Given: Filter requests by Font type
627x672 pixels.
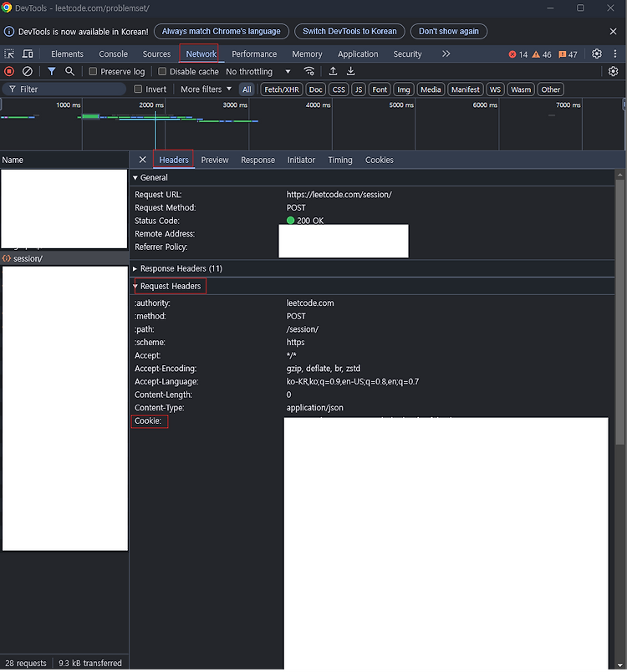Looking at the screenshot, I should point(380,89).
